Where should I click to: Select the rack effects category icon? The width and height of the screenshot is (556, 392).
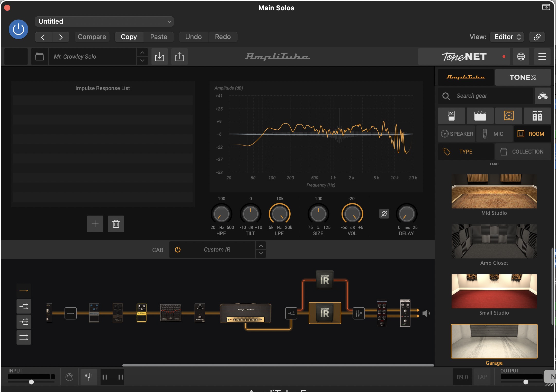537,116
